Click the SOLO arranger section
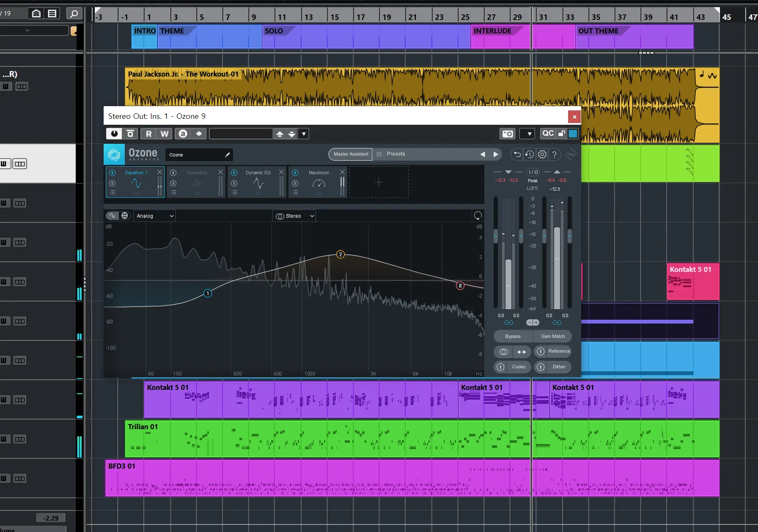 point(366,36)
